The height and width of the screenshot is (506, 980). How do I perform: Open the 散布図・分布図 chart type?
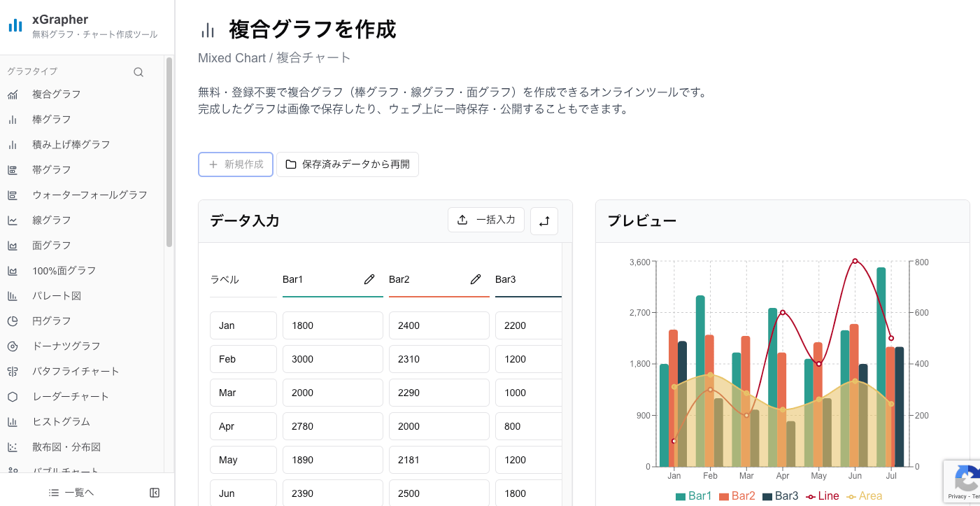pyautogui.click(x=12, y=447)
